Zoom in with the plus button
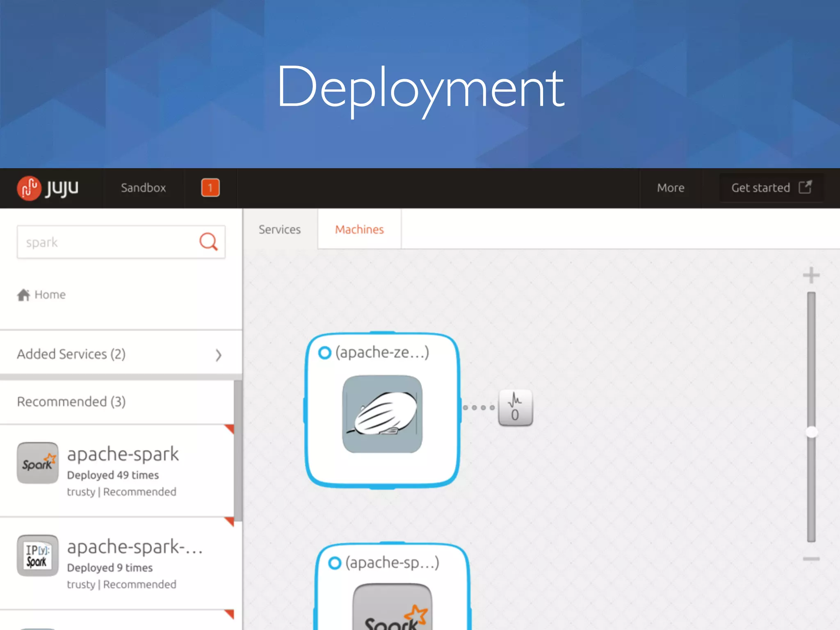The image size is (840, 630). (x=811, y=275)
